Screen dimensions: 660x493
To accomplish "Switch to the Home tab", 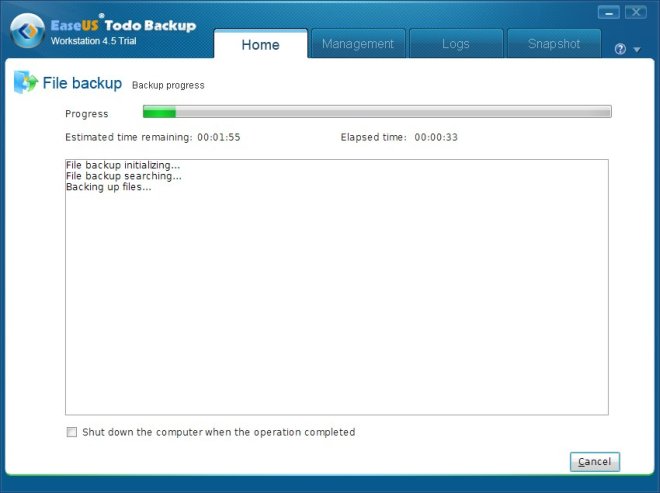I will 261,44.
